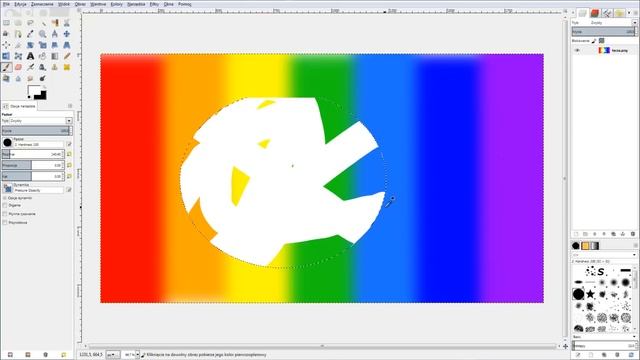
Task: Toggle visibility eye of the layer
Action: (577, 50)
